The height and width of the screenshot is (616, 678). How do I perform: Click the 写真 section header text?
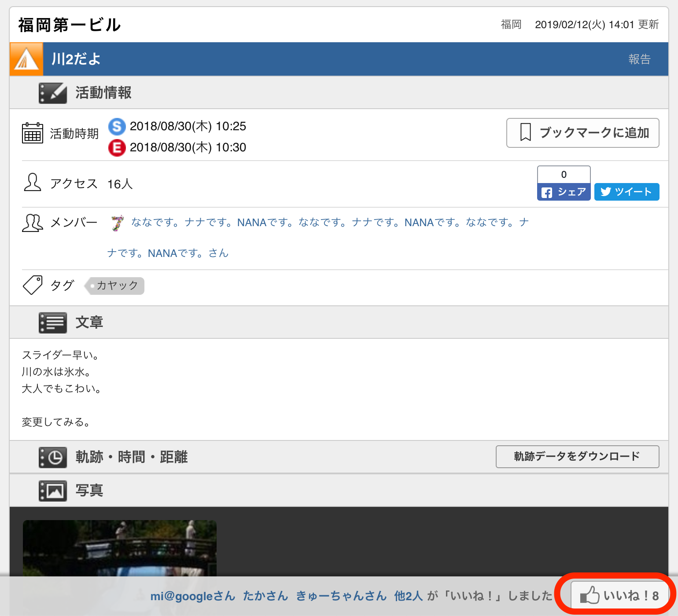(89, 491)
